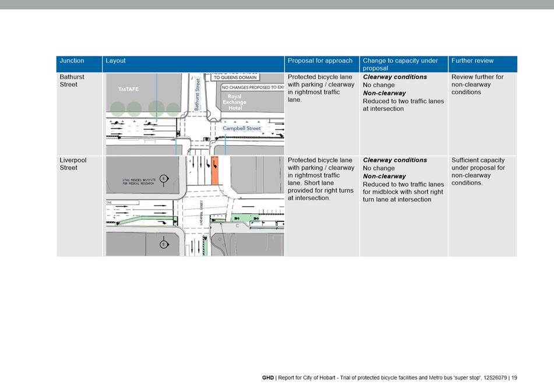Click the vertical 'Liverpool Street' road label
554x392 pixels.
[x=202, y=213]
